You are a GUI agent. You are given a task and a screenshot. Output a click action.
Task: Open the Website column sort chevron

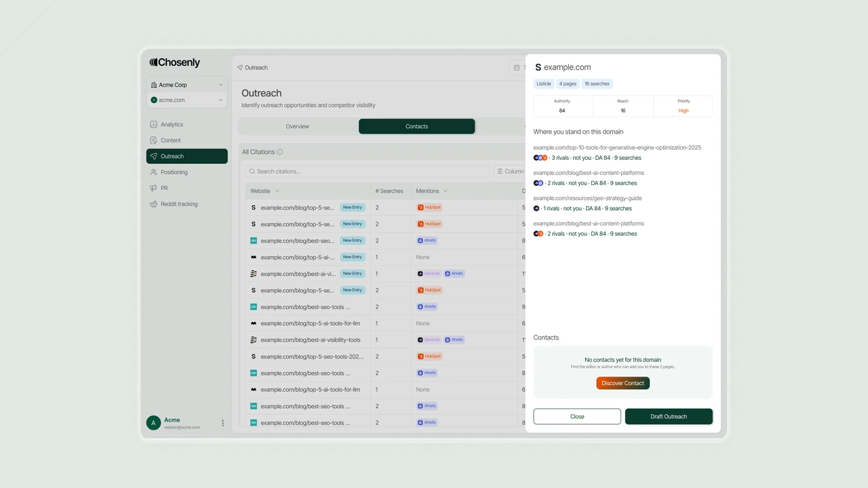coord(277,191)
